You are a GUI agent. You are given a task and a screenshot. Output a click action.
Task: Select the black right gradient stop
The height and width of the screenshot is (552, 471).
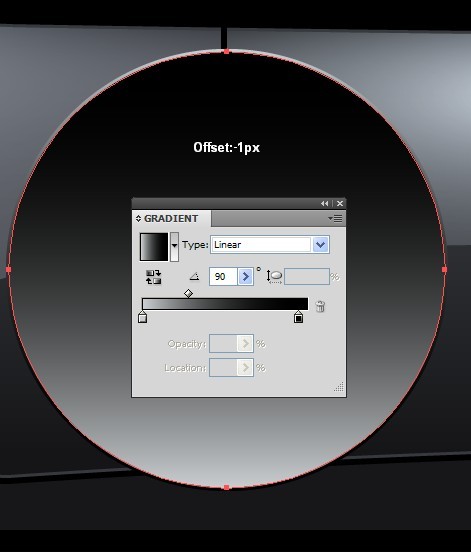298,317
